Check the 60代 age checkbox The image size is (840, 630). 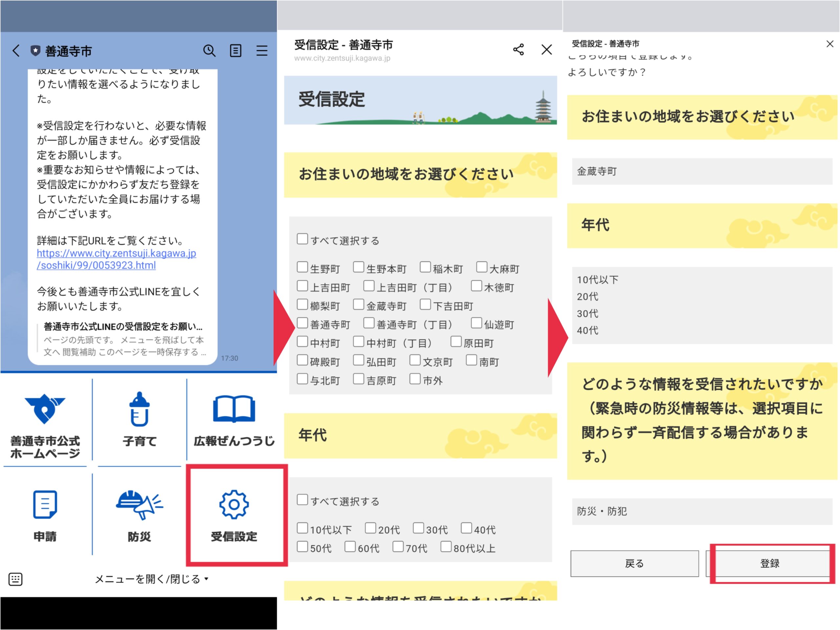350,546
